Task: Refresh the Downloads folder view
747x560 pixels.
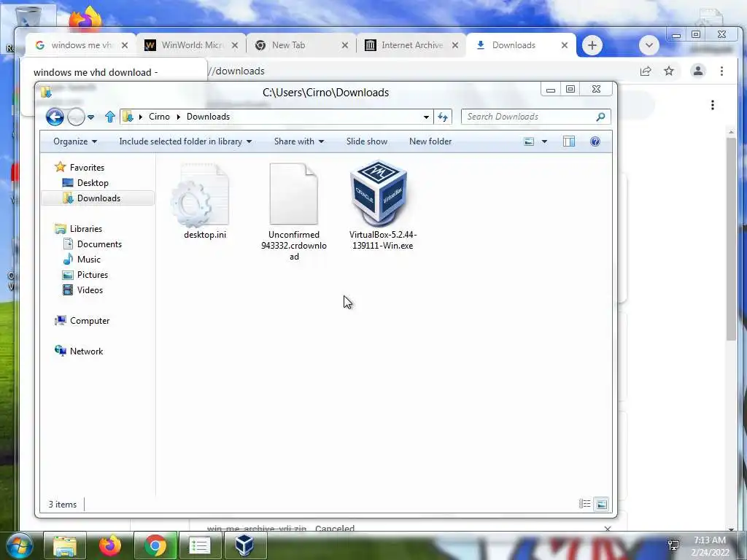Action: (x=443, y=117)
